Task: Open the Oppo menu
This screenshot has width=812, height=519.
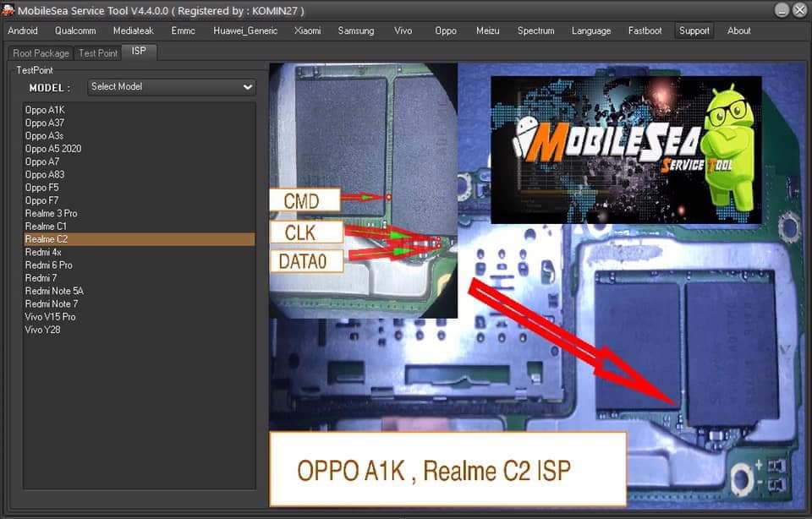Action: 446,30
